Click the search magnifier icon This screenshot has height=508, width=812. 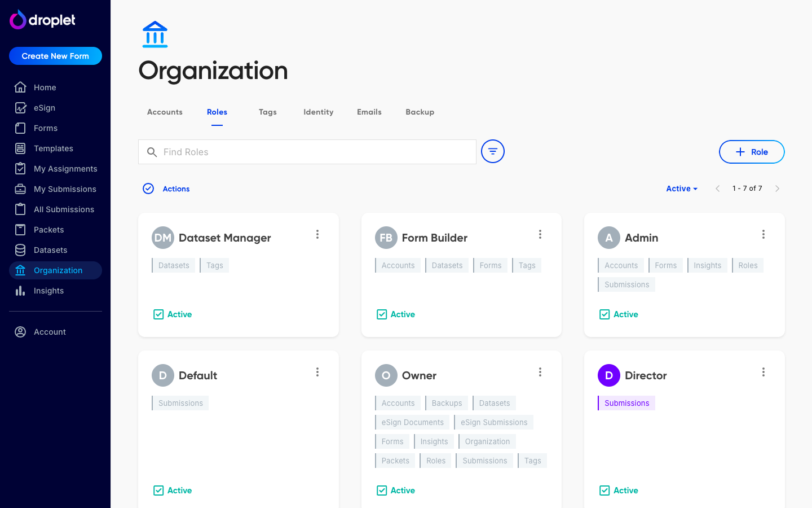point(152,152)
